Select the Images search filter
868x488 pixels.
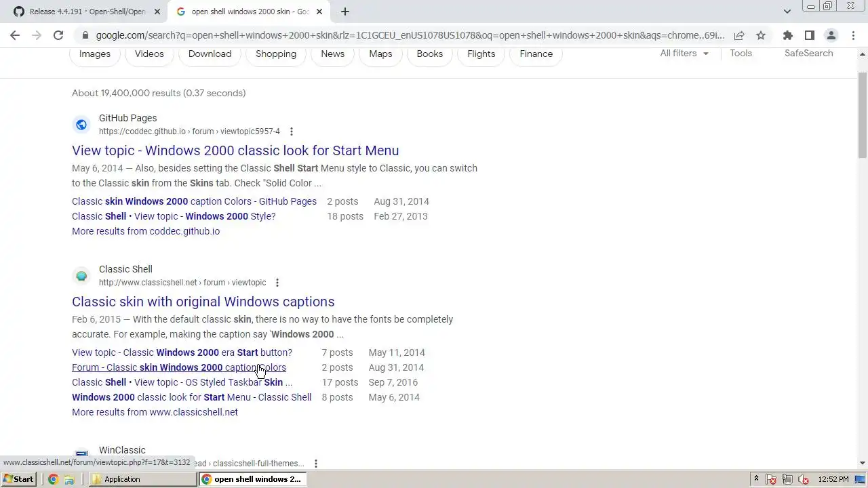click(x=95, y=54)
